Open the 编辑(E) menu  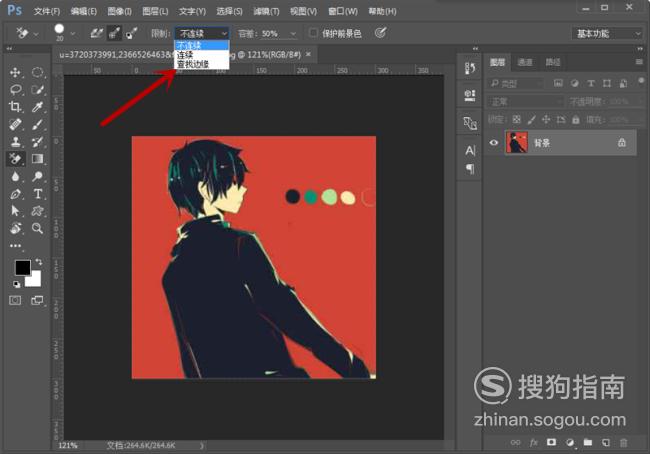(x=84, y=11)
